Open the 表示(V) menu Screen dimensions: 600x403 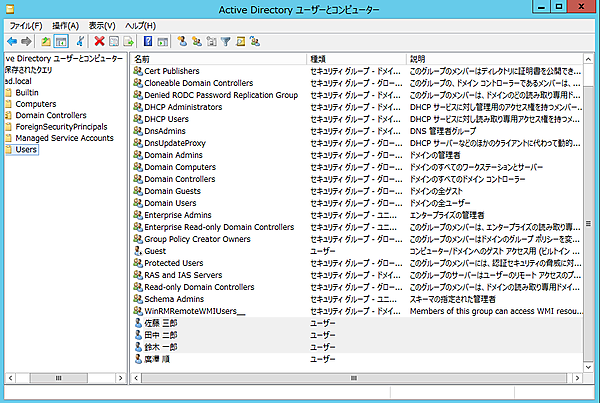click(x=102, y=26)
